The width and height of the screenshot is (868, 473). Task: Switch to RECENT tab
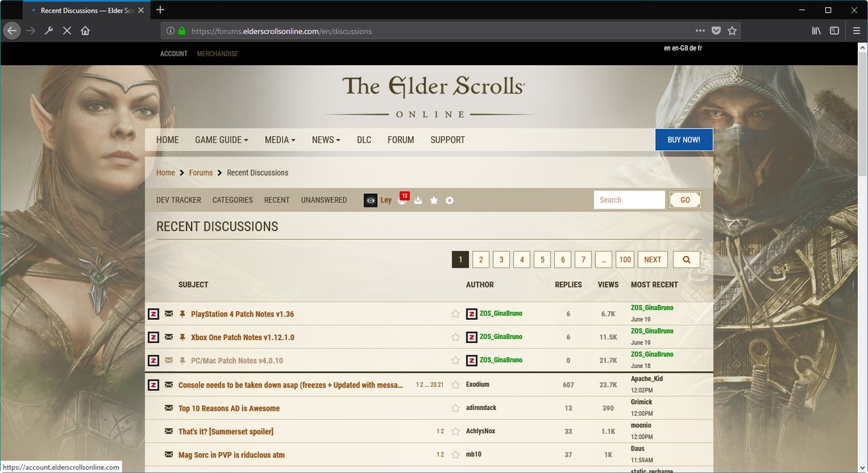(x=277, y=200)
